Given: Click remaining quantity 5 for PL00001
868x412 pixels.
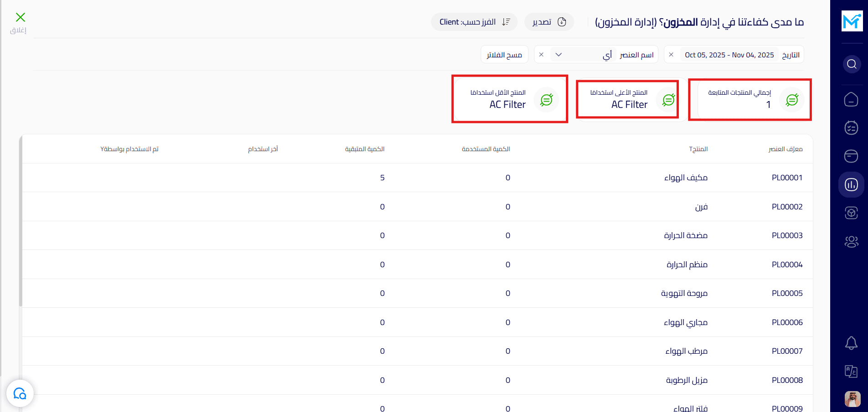Looking at the screenshot, I should (x=382, y=178).
